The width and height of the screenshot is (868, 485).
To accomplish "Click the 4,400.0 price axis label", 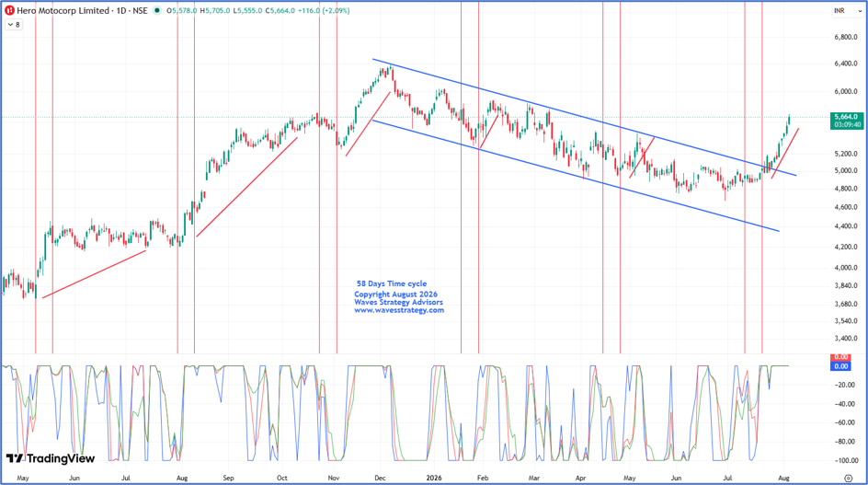I will click(847, 226).
